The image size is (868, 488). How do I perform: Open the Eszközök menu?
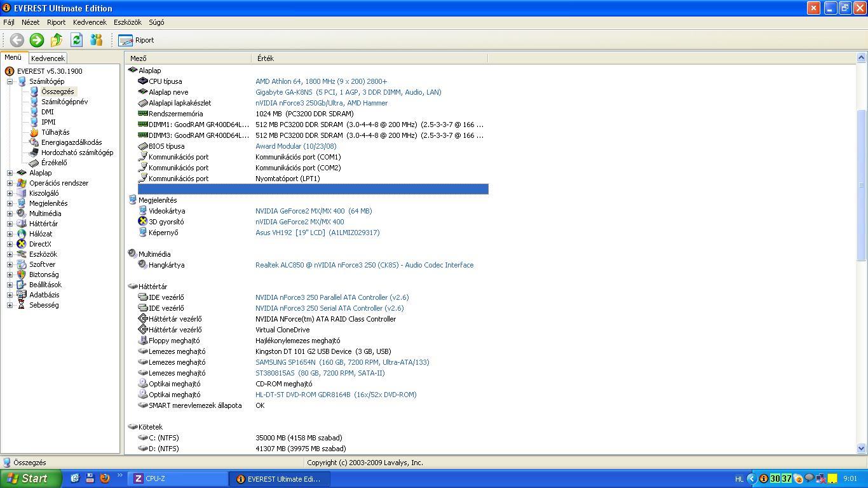click(128, 22)
